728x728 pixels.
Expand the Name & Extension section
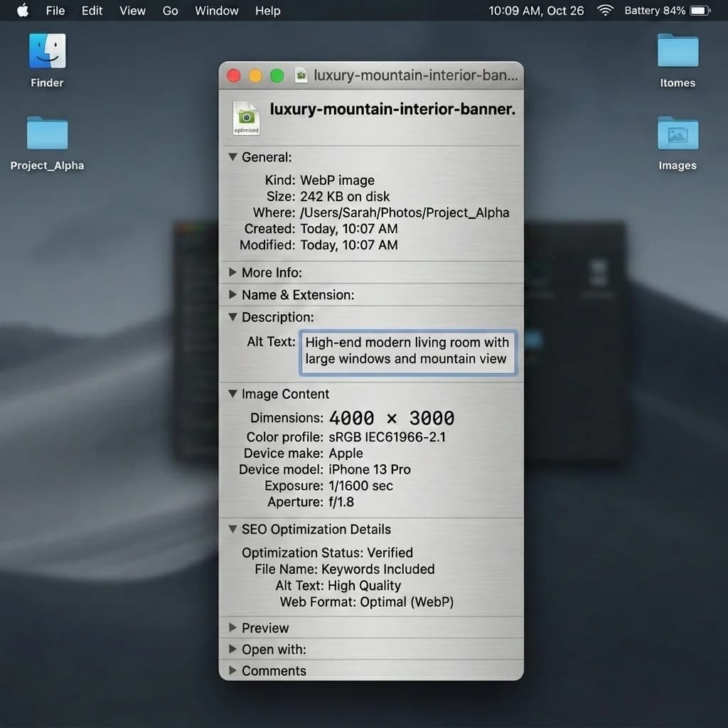point(232,294)
